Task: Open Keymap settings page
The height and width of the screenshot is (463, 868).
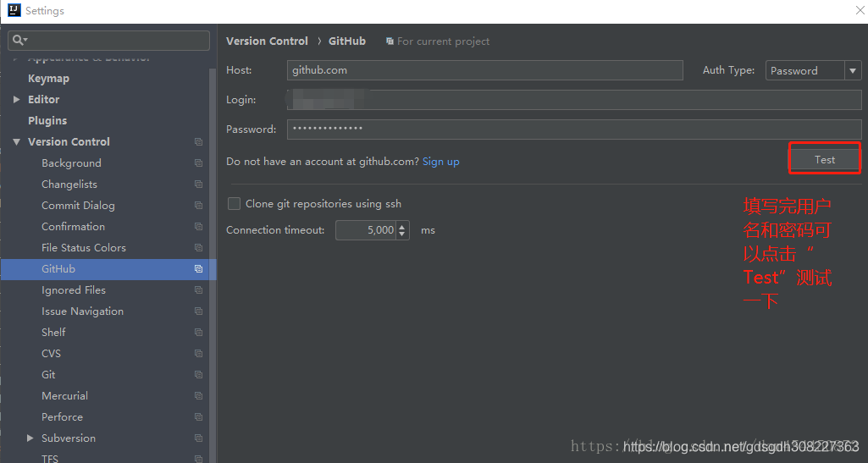Action: (49, 79)
